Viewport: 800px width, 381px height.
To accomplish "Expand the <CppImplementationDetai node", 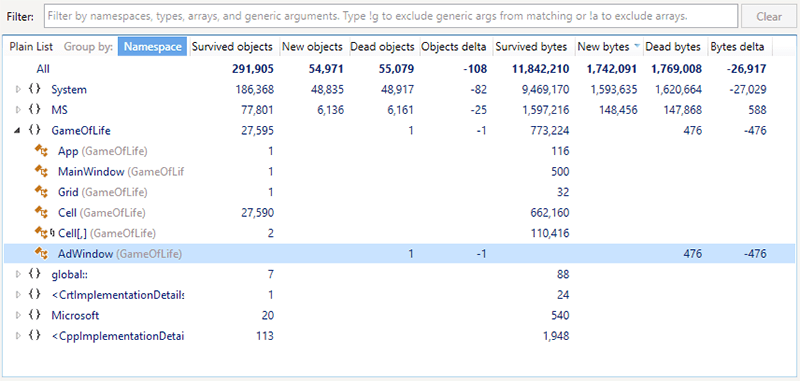I will tap(18, 336).
